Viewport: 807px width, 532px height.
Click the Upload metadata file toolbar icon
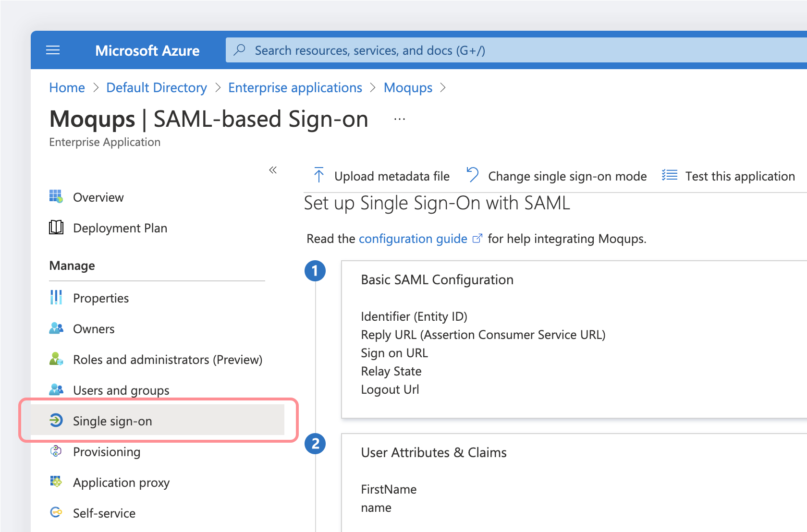click(x=318, y=175)
